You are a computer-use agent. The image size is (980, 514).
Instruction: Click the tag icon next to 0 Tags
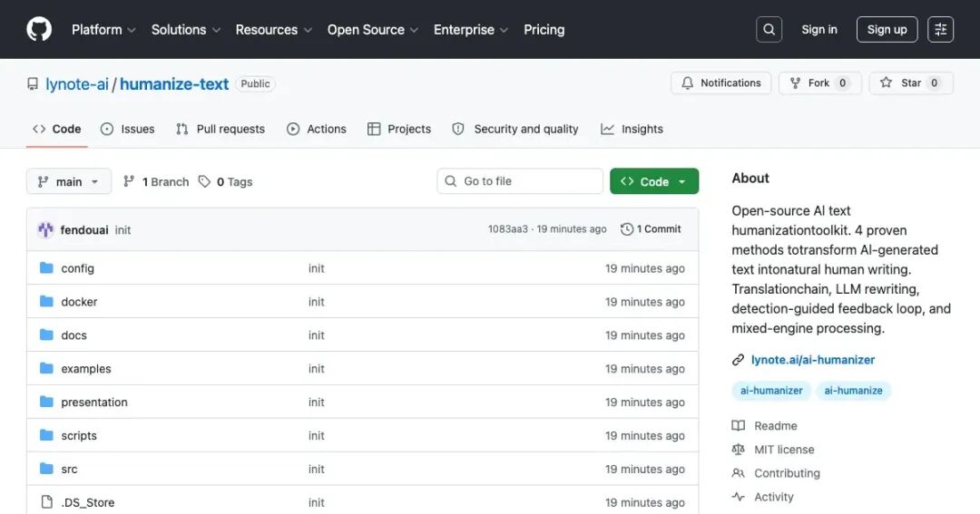(204, 181)
